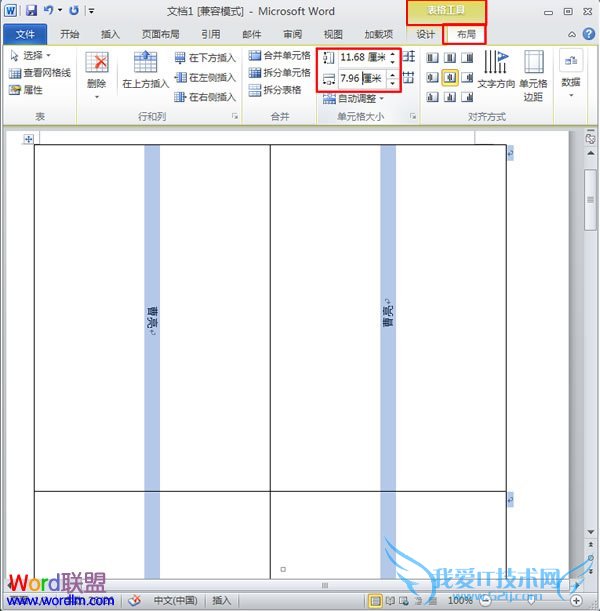The width and height of the screenshot is (600, 611).
Task: Switch to the 开始 tab
Action: click(69, 34)
